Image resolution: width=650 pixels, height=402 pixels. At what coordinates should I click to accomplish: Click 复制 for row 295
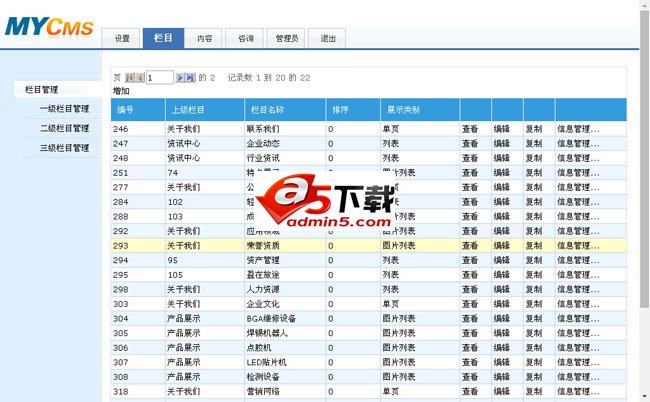click(x=534, y=275)
